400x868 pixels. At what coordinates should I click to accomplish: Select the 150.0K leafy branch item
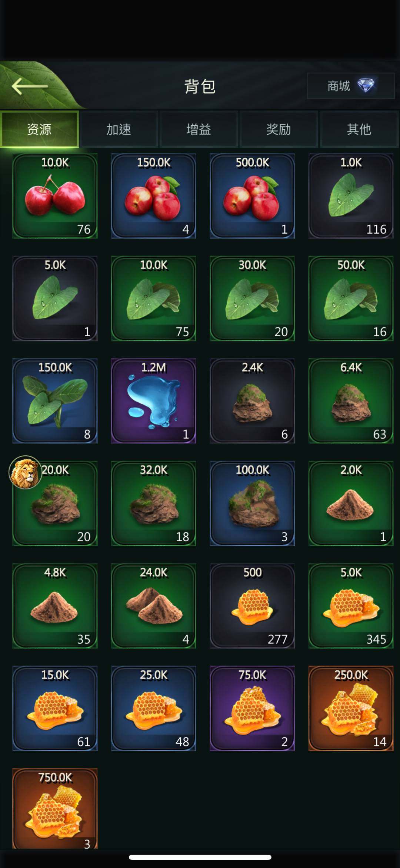pos(55,401)
